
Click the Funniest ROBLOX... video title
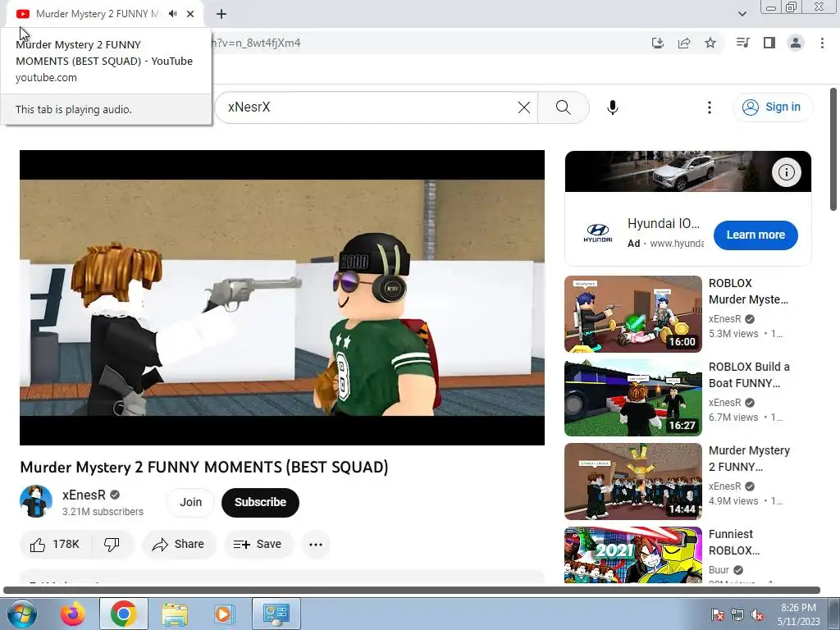tap(733, 541)
